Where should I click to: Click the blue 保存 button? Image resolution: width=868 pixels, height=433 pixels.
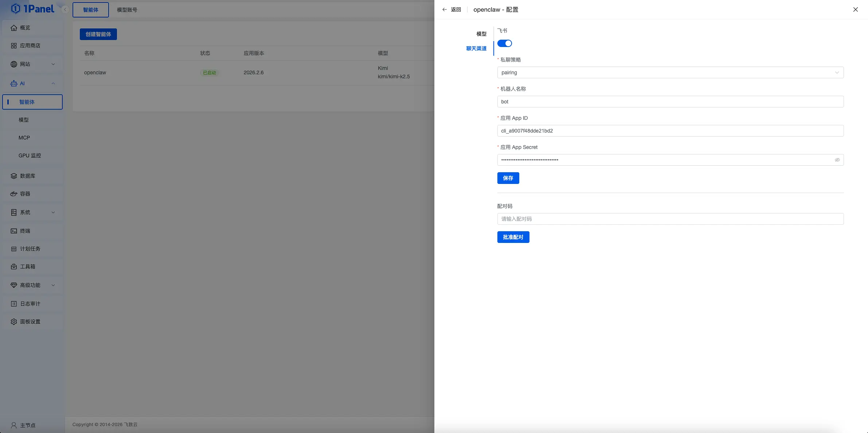click(x=508, y=178)
